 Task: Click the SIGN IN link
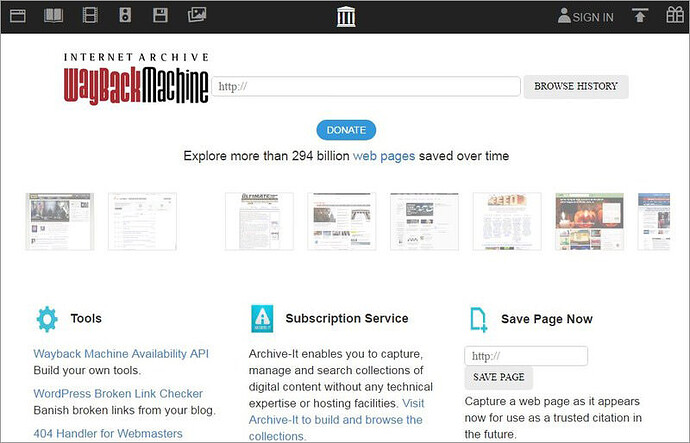585,16
